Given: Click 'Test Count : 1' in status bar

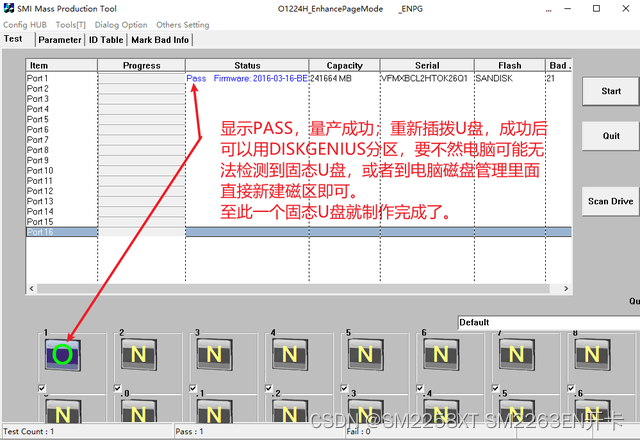Looking at the screenshot, I should (x=29, y=431).
